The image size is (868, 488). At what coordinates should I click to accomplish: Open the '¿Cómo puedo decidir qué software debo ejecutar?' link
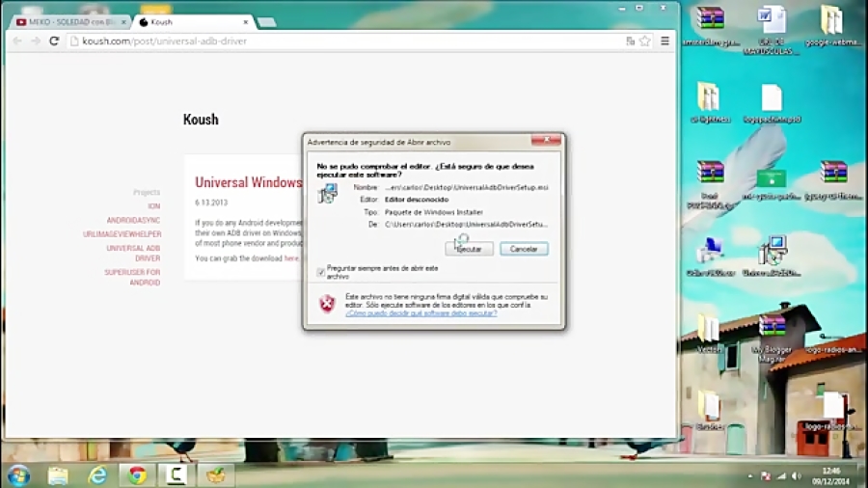[420, 313]
